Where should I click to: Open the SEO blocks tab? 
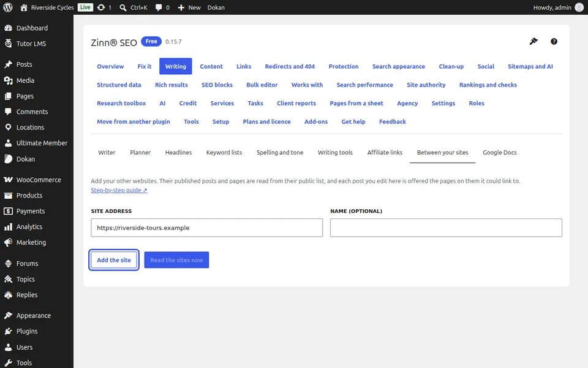tap(217, 85)
